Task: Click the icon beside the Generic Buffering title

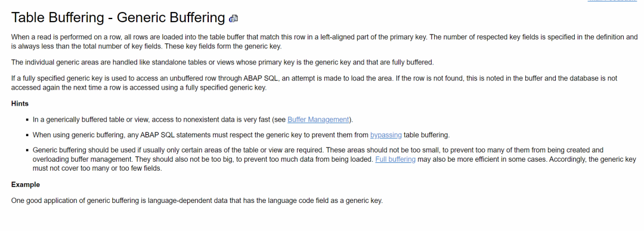Action: 234,19
